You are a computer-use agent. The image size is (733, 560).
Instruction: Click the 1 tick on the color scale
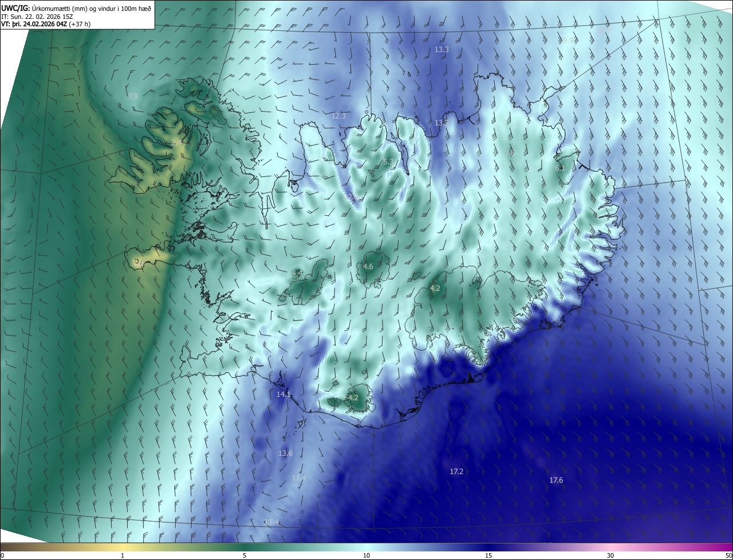tap(123, 555)
